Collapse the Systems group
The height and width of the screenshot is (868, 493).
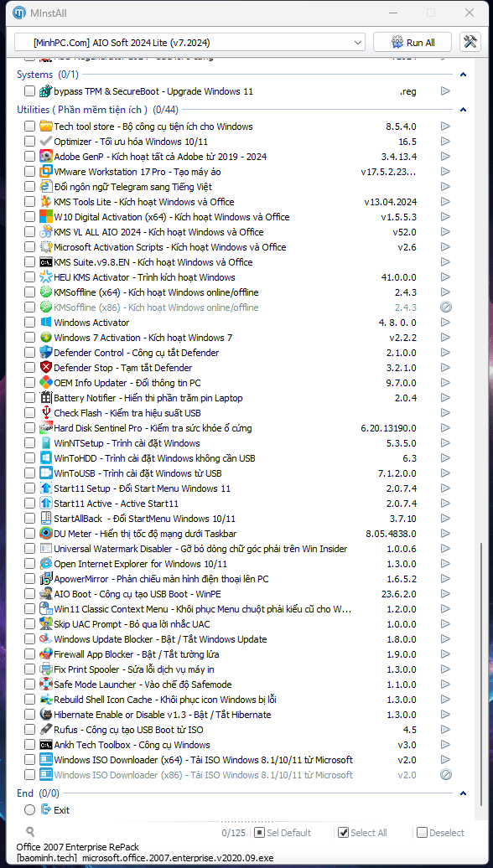coord(464,75)
